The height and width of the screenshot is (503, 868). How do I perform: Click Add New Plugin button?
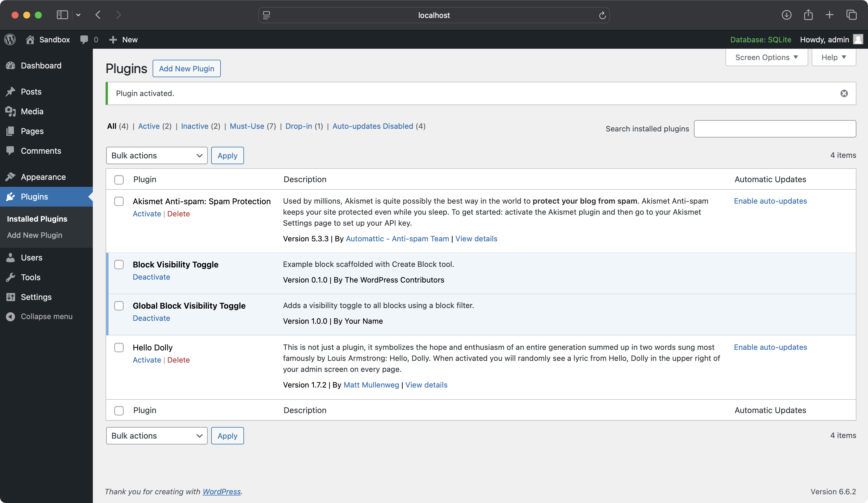pos(187,68)
